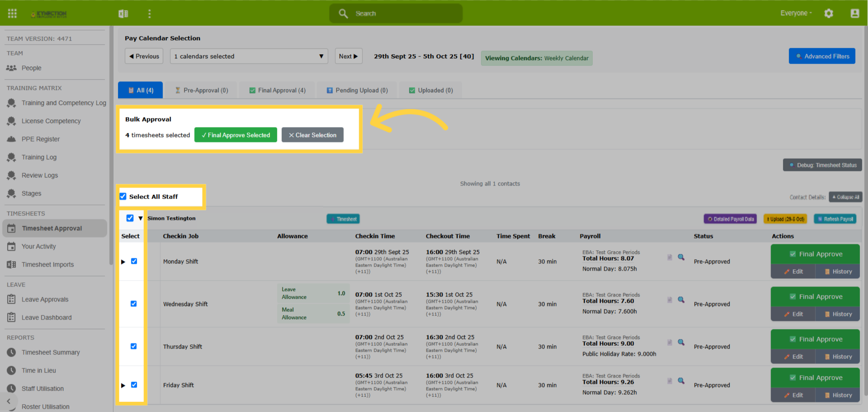Click the PPE Register icon
The height and width of the screenshot is (412, 868).
(12, 139)
